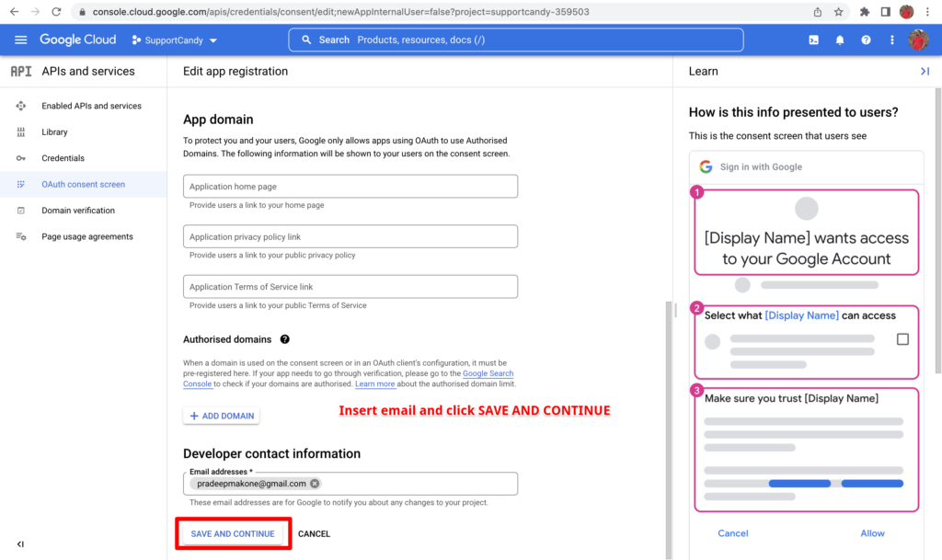Reload the browser page
This screenshot has width=942, height=560.
coord(56,11)
